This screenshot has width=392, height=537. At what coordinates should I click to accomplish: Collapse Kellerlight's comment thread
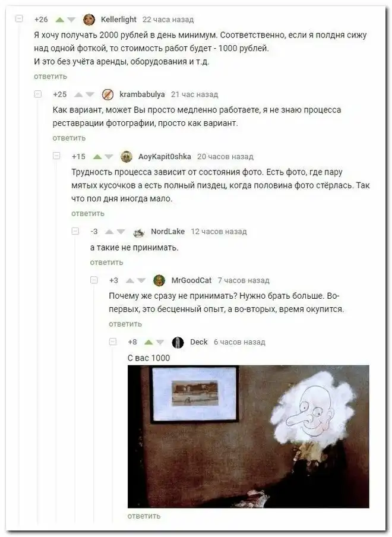point(20,19)
